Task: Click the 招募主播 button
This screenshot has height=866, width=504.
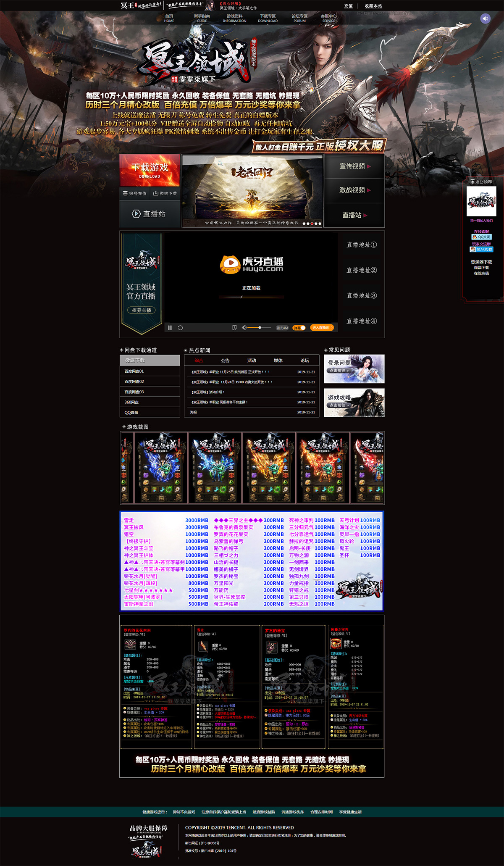Action: 141,310
